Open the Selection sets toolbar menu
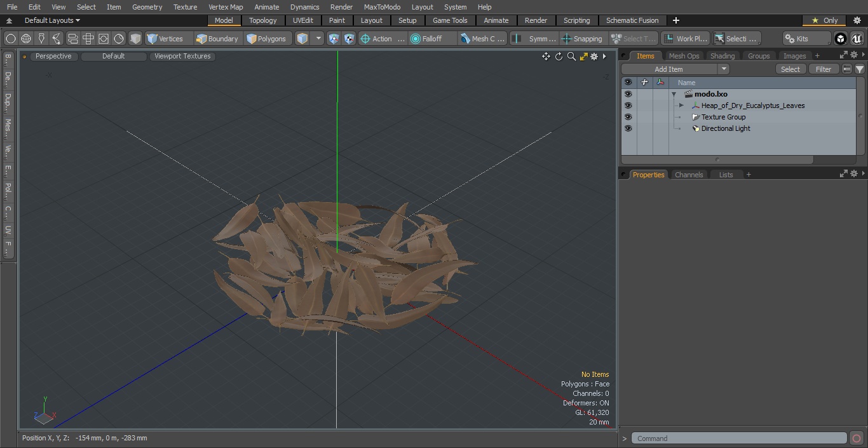This screenshot has height=448, width=868. pyautogui.click(x=736, y=39)
